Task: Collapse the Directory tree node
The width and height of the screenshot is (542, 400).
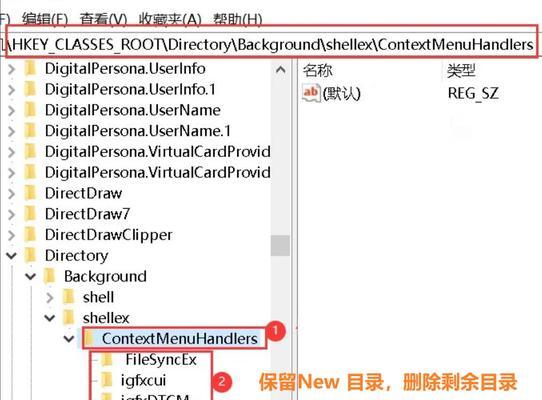Action: pos(11,256)
